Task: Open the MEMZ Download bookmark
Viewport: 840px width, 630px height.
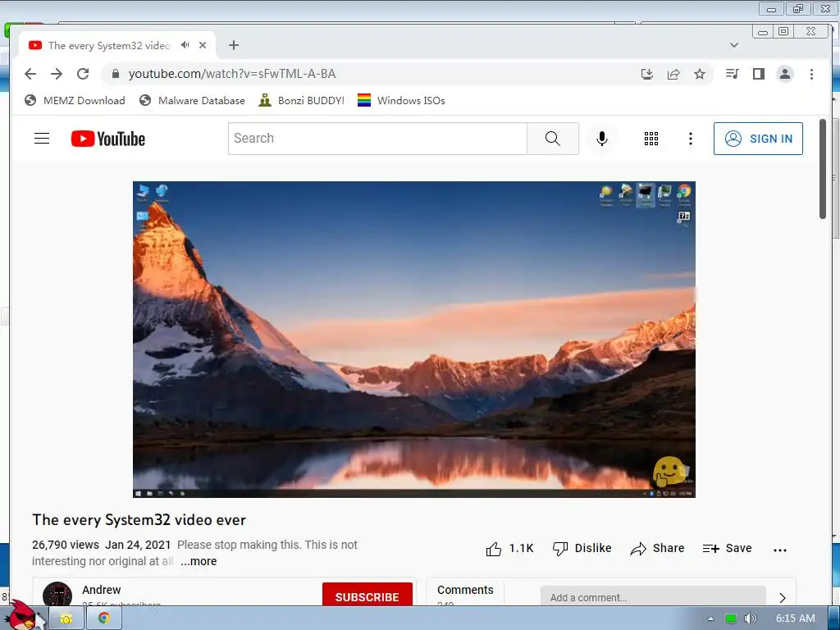Action: click(75, 100)
